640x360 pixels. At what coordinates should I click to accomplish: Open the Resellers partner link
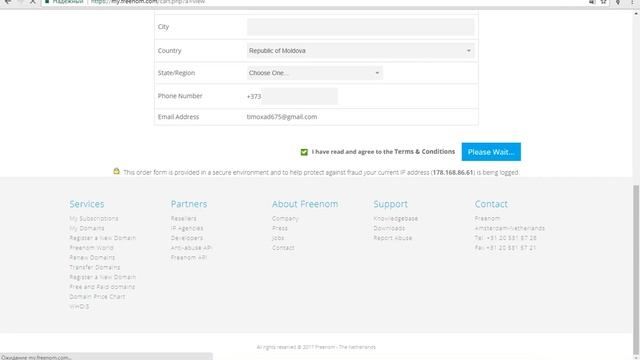click(184, 218)
